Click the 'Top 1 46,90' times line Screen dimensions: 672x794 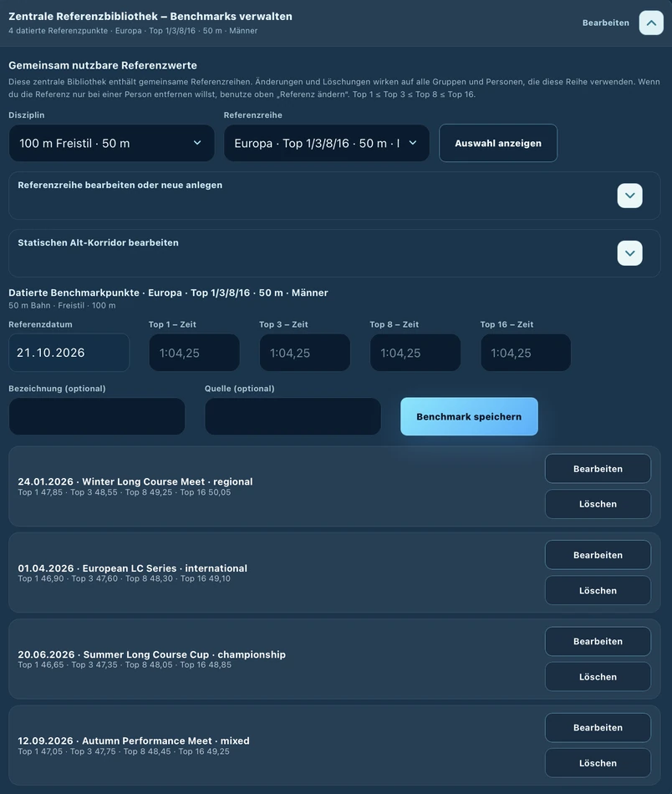(x=124, y=578)
